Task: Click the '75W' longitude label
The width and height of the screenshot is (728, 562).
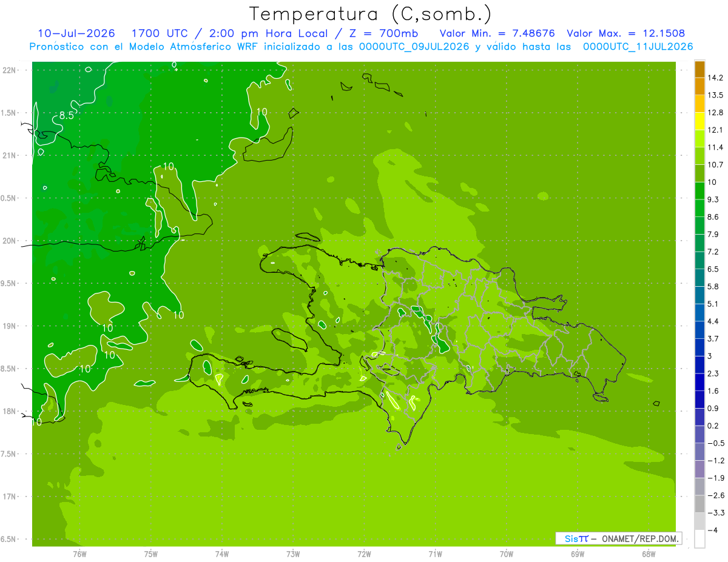Action: point(151,554)
